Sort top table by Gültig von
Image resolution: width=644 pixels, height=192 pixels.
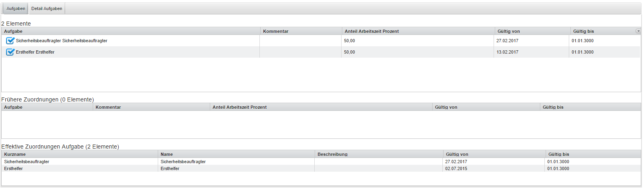pos(509,31)
